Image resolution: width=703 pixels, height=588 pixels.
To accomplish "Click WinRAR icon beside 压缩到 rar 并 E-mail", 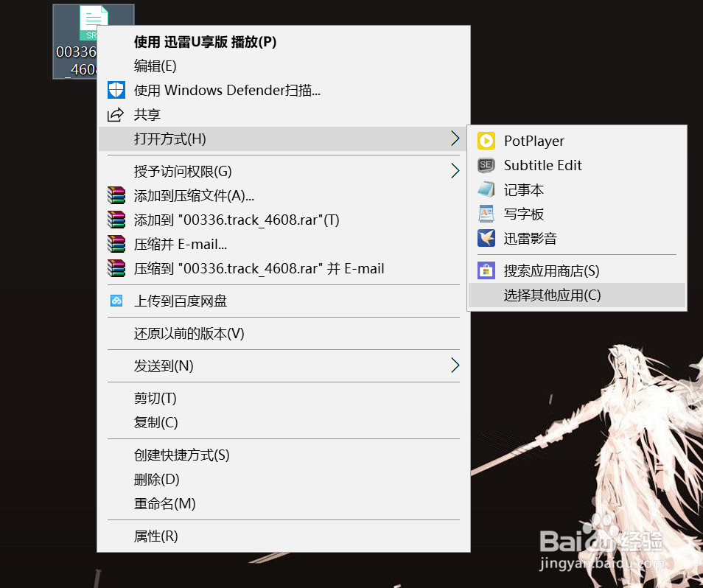I will tap(116, 268).
